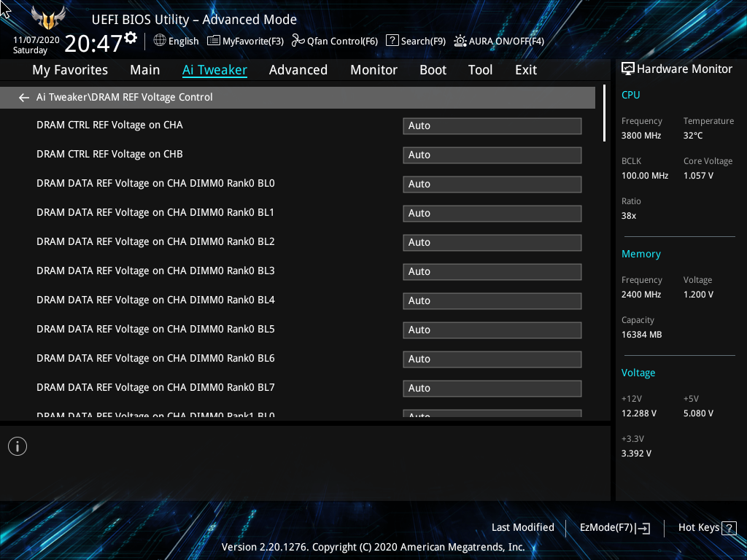The height and width of the screenshot is (560, 747).
Task: Click the Hot Keys question mark icon
Action: pyautogui.click(x=729, y=528)
